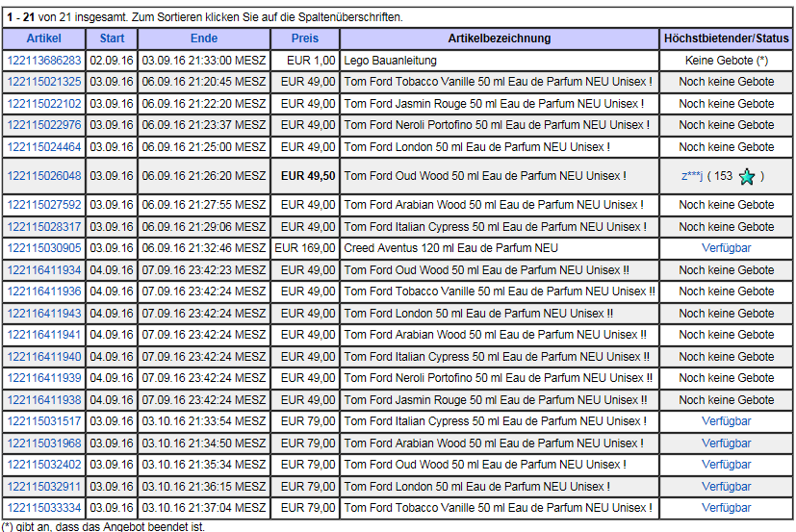Open article number 122115032402
The height and width of the screenshot is (532, 796).
click(x=43, y=465)
